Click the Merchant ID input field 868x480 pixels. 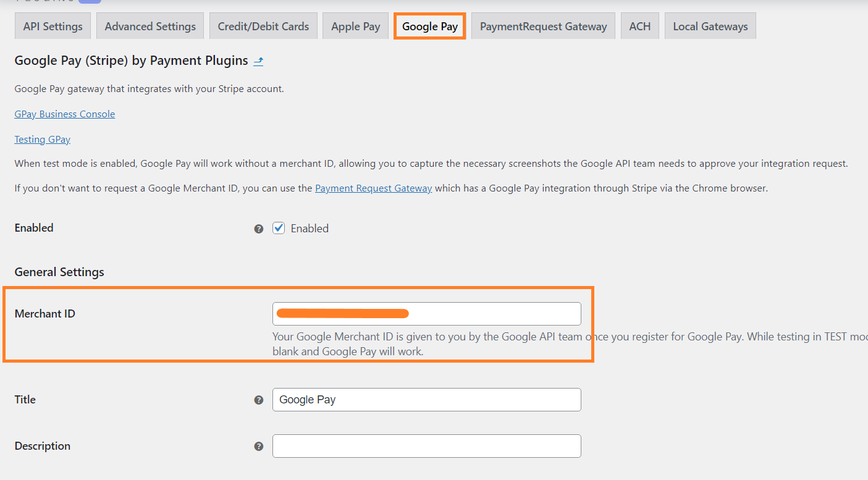coord(427,314)
